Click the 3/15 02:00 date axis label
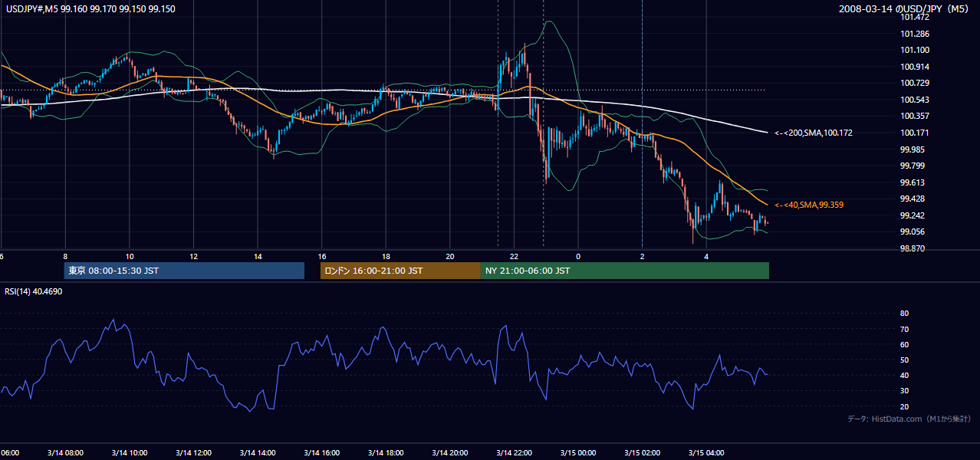980x460 pixels. click(x=642, y=453)
